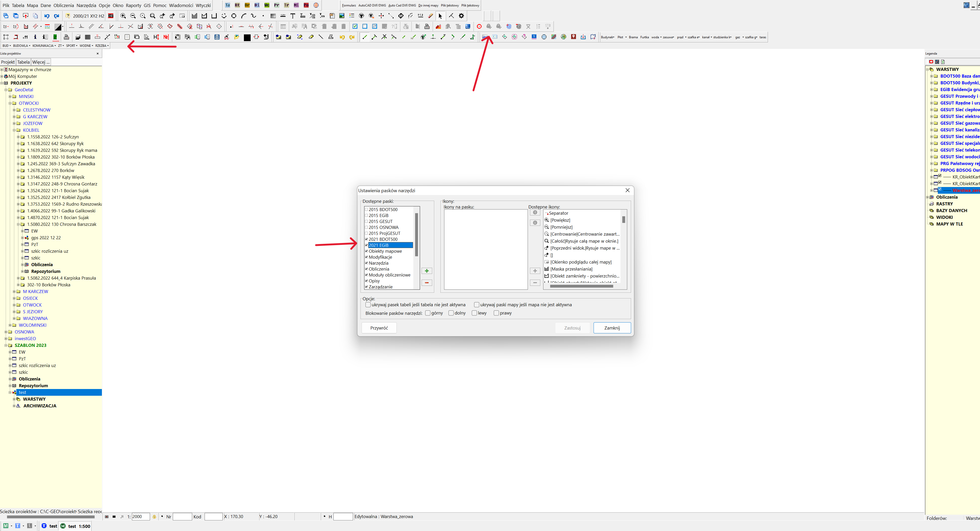Uncheck the Obiekty mapowe checkbox
The image size is (980, 531).
pyautogui.click(x=366, y=251)
